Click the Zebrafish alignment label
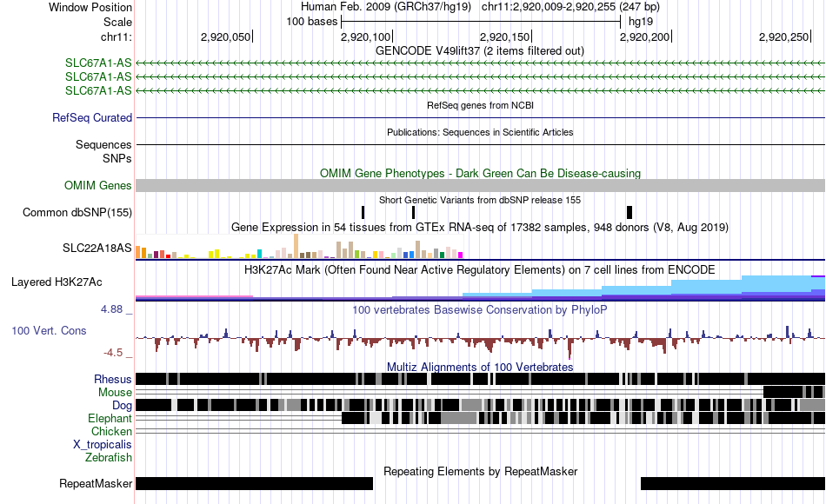The image size is (826, 504). [109, 458]
